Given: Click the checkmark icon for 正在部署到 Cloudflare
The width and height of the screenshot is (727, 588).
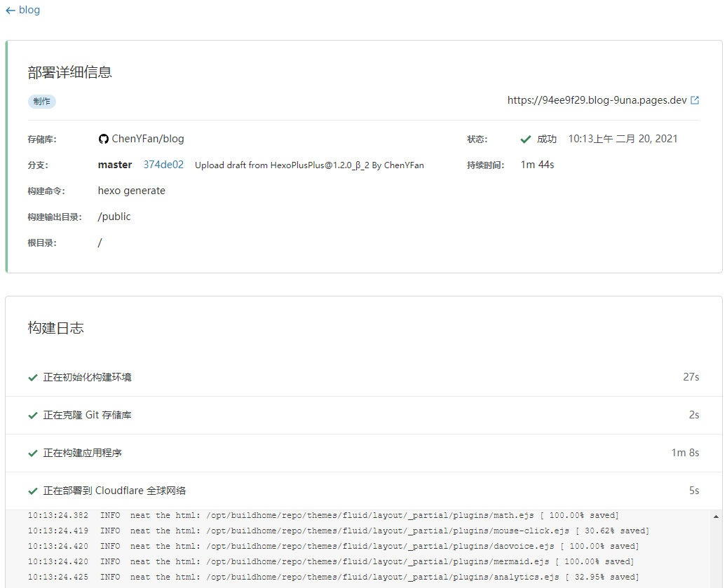Looking at the screenshot, I should click(32, 491).
